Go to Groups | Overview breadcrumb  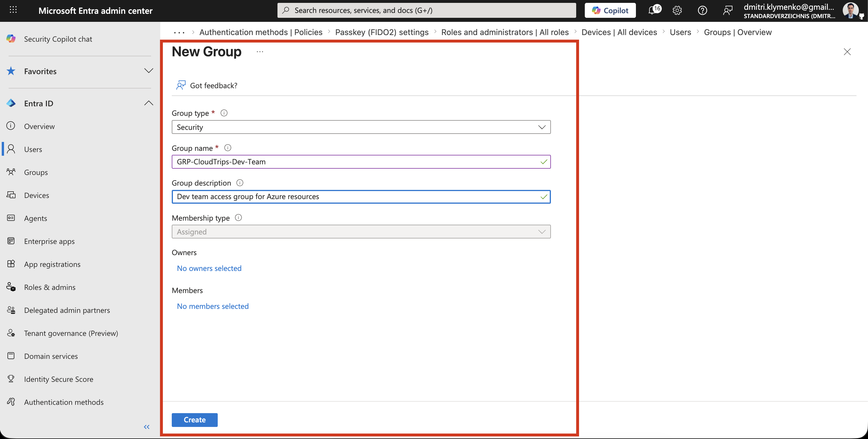(x=738, y=32)
